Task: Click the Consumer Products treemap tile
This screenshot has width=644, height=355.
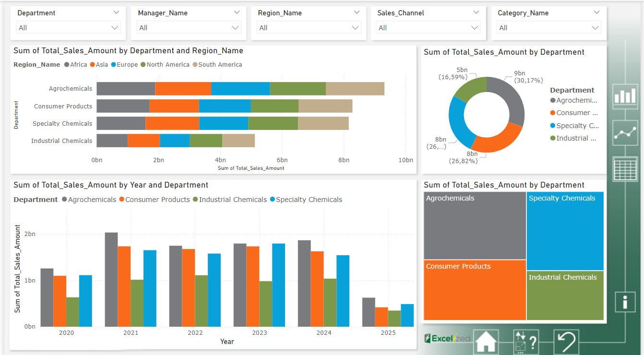Action: click(475, 290)
